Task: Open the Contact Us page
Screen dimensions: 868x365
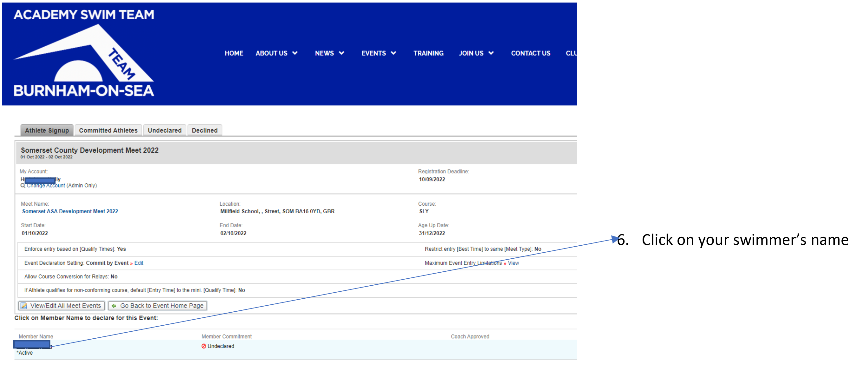Action: click(530, 53)
